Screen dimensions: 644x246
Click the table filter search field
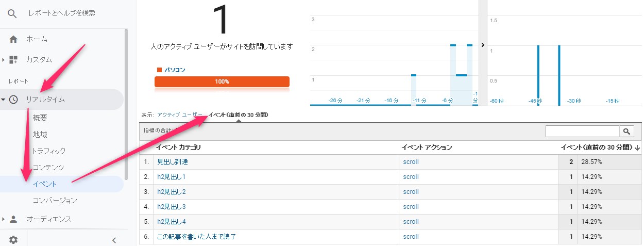[582, 132]
